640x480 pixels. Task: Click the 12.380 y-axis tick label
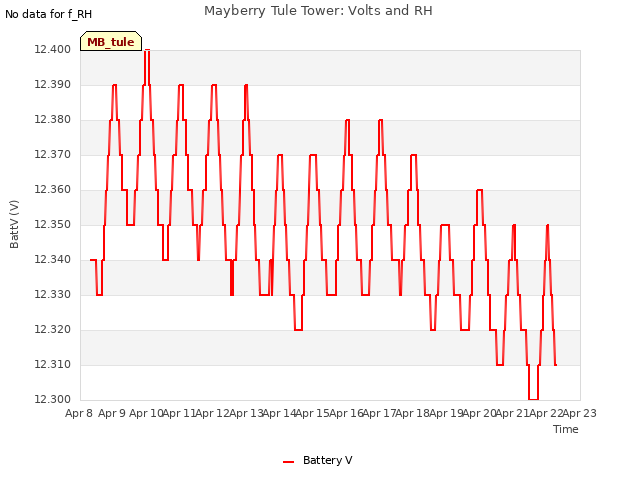pos(53,120)
